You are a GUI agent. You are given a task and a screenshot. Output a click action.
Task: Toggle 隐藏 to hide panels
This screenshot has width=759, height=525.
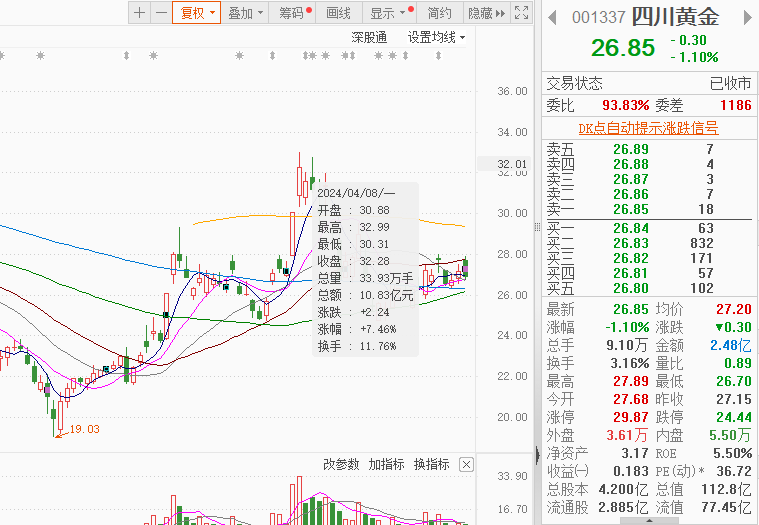coord(481,13)
